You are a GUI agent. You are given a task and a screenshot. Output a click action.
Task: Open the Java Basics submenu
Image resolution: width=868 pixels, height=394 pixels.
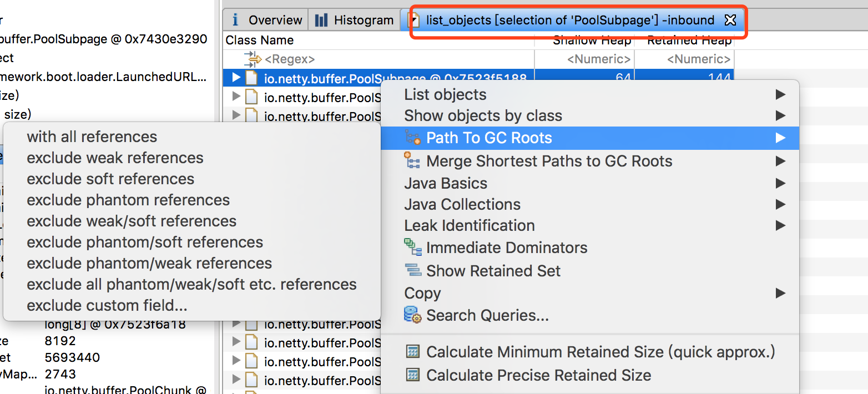point(590,183)
